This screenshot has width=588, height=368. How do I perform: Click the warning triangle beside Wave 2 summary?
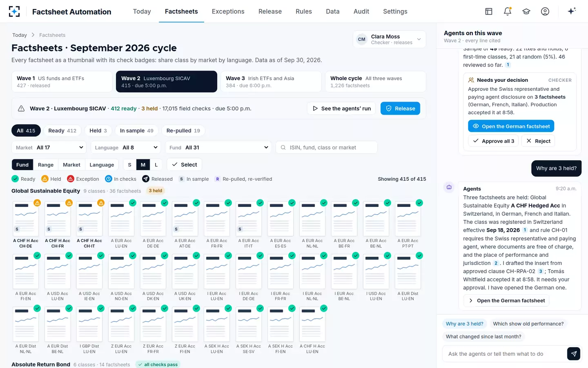point(21,108)
